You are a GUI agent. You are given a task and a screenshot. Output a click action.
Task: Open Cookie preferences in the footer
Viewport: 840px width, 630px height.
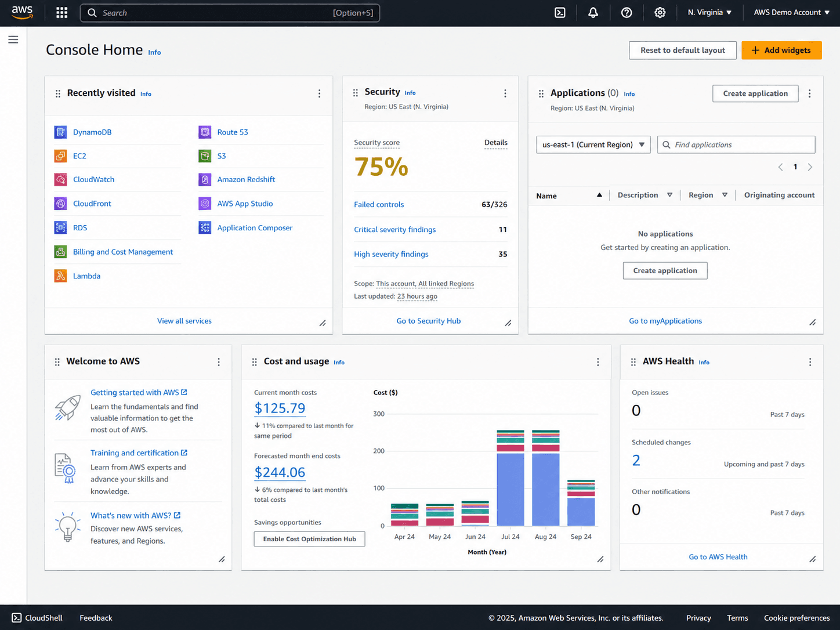pyautogui.click(x=796, y=618)
